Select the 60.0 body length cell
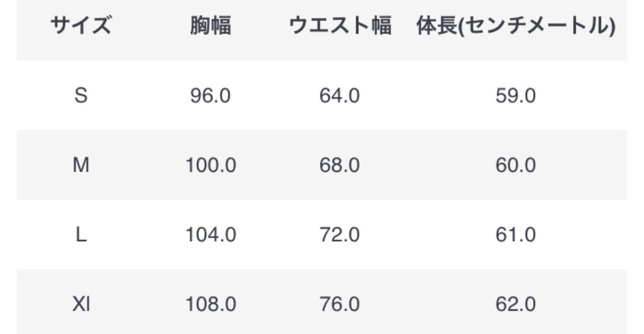The height and width of the screenshot is (334, 644). 515,165
